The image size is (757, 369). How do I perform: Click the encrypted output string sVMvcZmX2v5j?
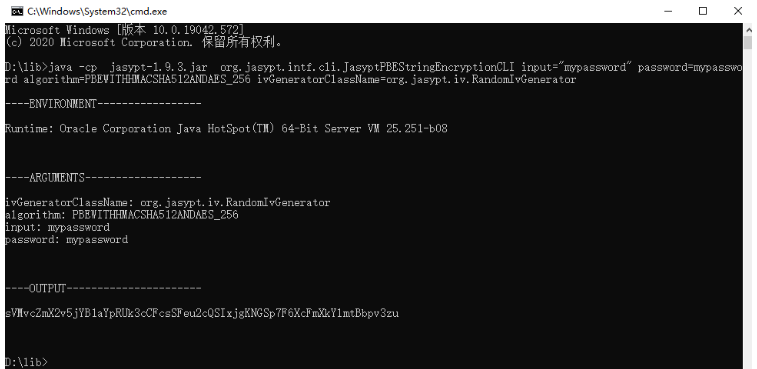tap(202, 313)
